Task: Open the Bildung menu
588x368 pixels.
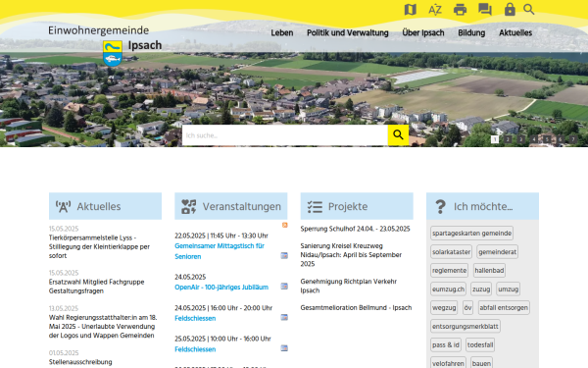Action: (x=471, y=33)
